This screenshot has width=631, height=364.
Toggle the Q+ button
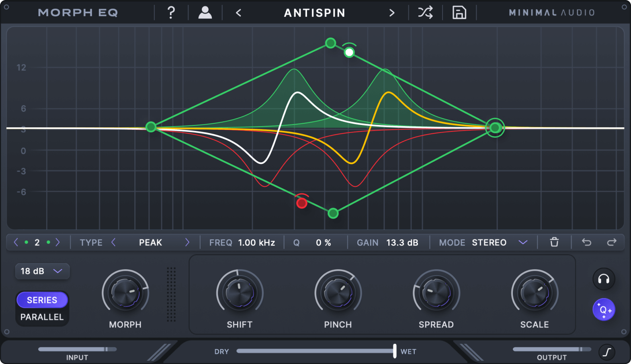604,310
